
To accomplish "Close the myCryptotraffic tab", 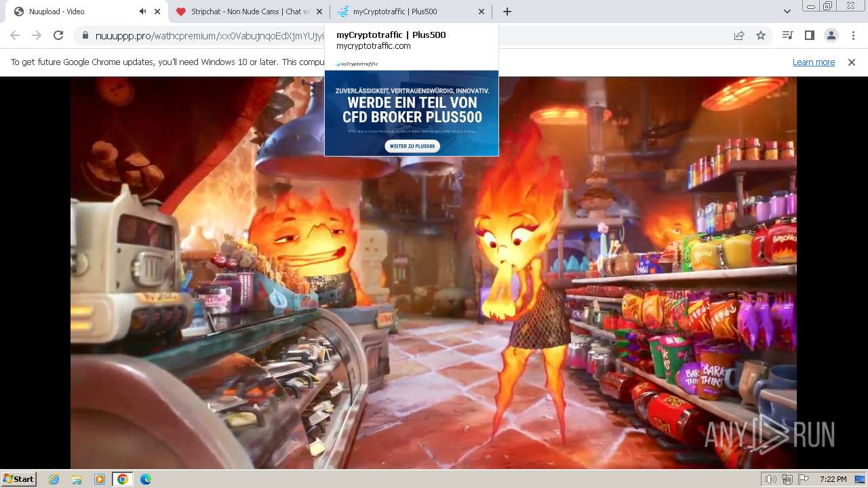I will (x=481, y=12).
